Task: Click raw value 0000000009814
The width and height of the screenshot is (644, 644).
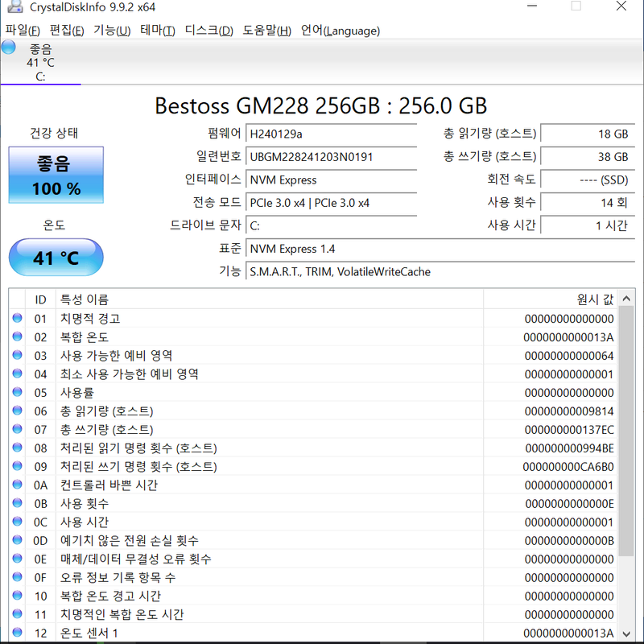Action: [x=569, y=411]
